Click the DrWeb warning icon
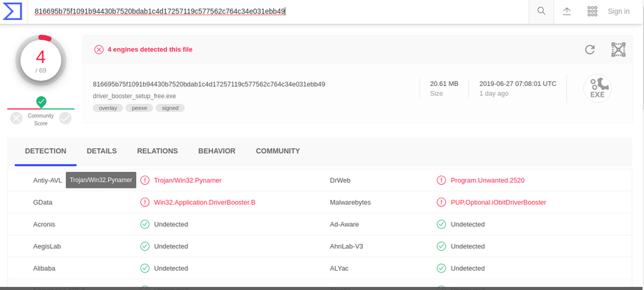This screenshot has width=644, height=290. coord(441,180)
